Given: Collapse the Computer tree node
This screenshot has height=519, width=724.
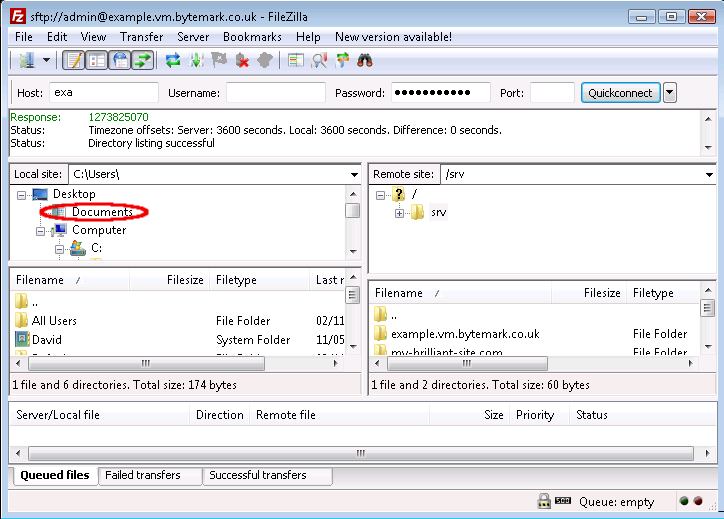Looking at the screenshot, I should click(x=41, y=231).
